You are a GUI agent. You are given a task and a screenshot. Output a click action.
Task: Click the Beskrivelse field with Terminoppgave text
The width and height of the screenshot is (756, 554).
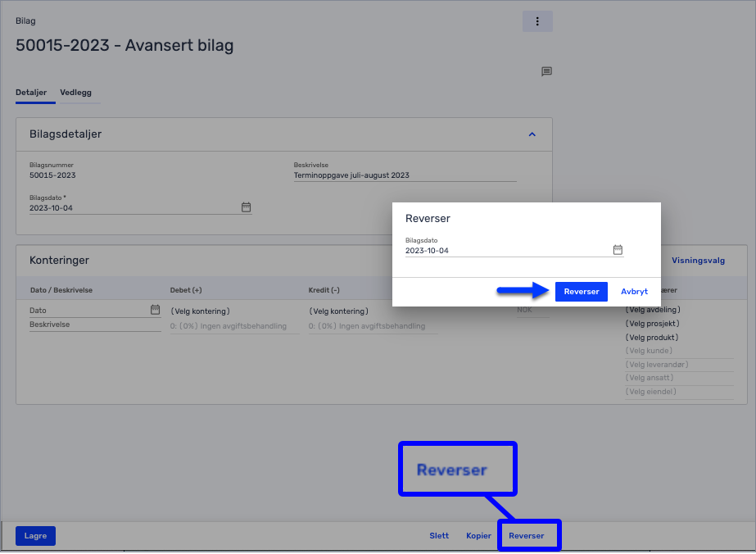tap(405, 175)
